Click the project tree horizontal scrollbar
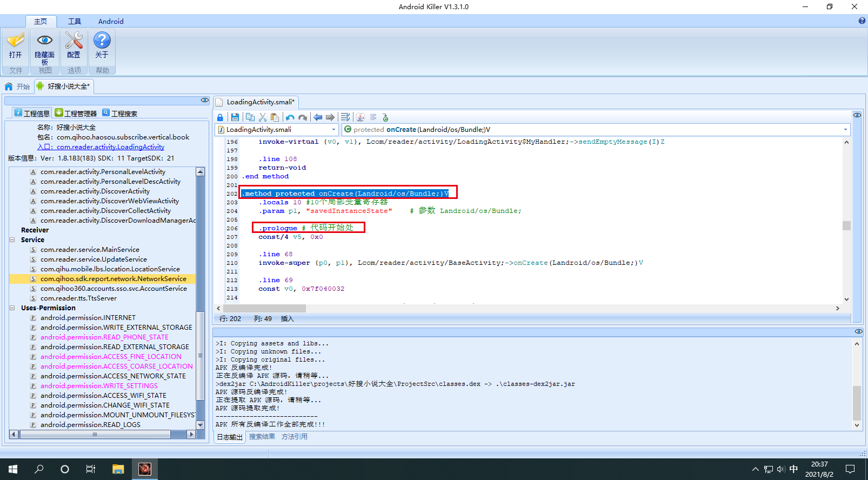This screenshot has width=868, height=480. 95,434
